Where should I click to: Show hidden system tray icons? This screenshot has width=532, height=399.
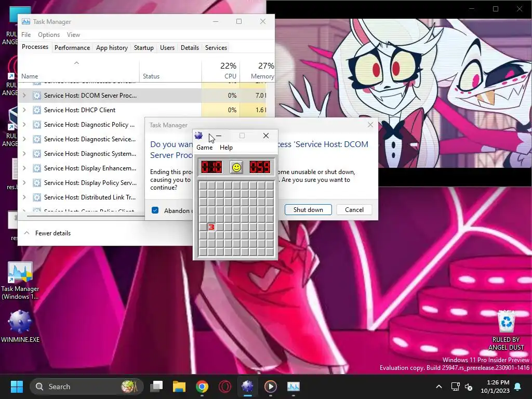coord(438,387)
